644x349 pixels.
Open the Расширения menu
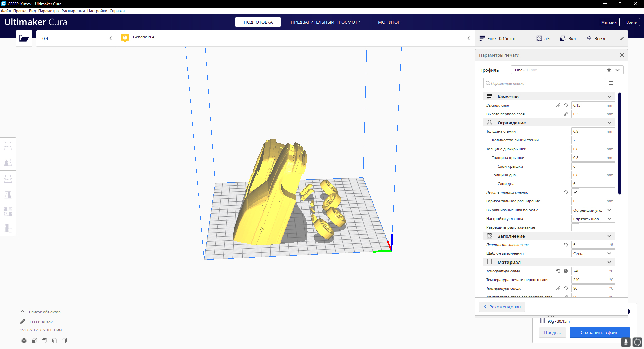pos(73,11)
